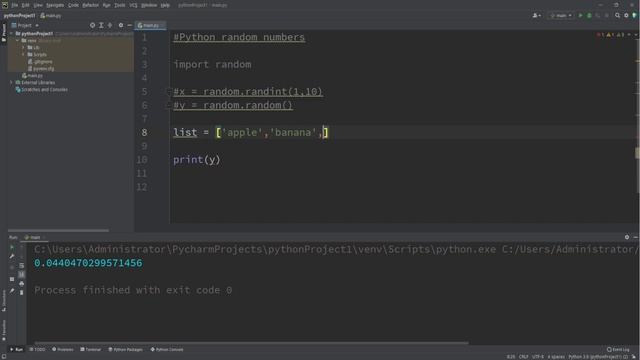Click the inspection warnings indicator in editor

tap(610, 35)
